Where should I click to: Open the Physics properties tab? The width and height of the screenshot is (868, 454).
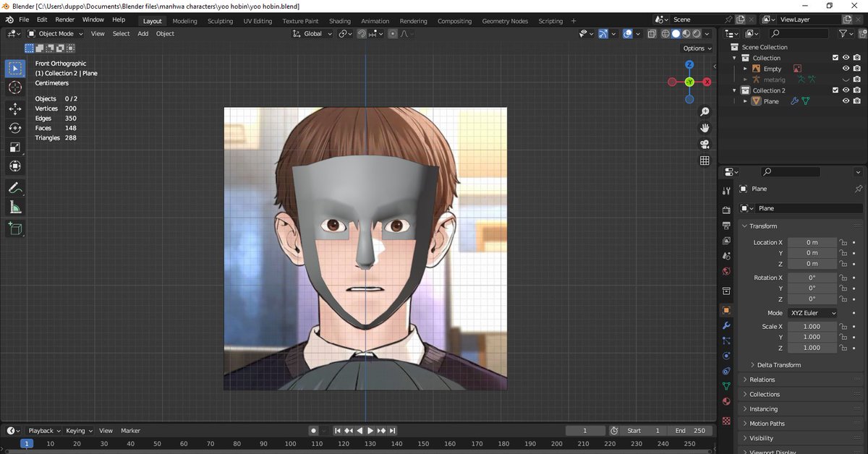[726, 356]
